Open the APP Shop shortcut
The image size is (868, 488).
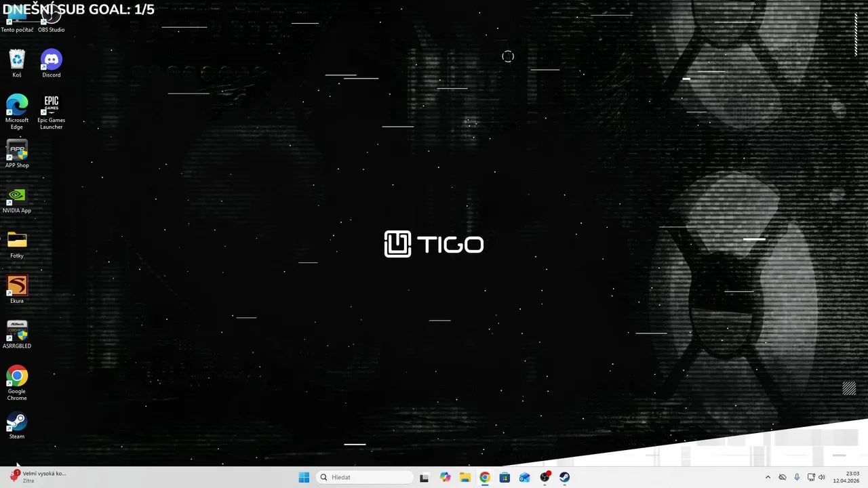click(x=17, y=154)
